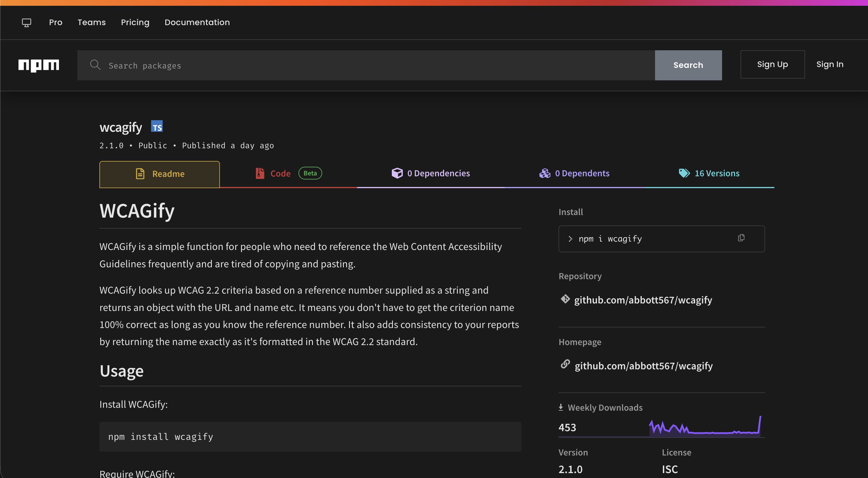This screenshot has width=868, height=478.
Task: Go to the npm logo homepage
Action: (x=39, y=65)
